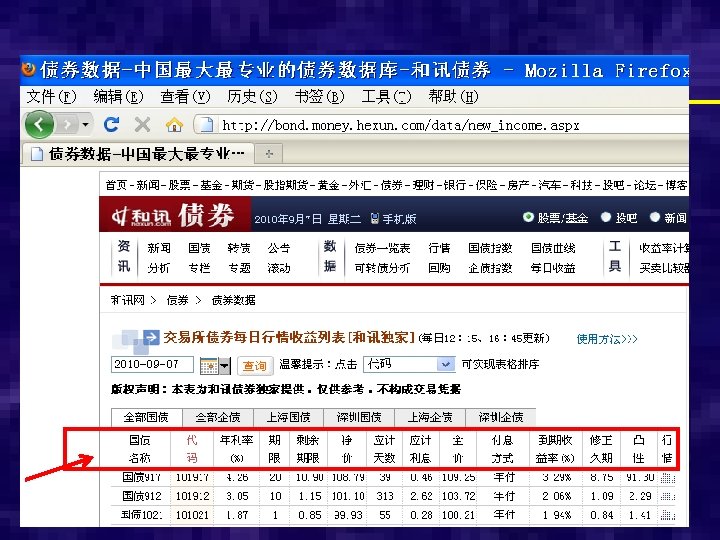Open the 可转债分析 link
The image size is (720, 540).
click(382, 268)
